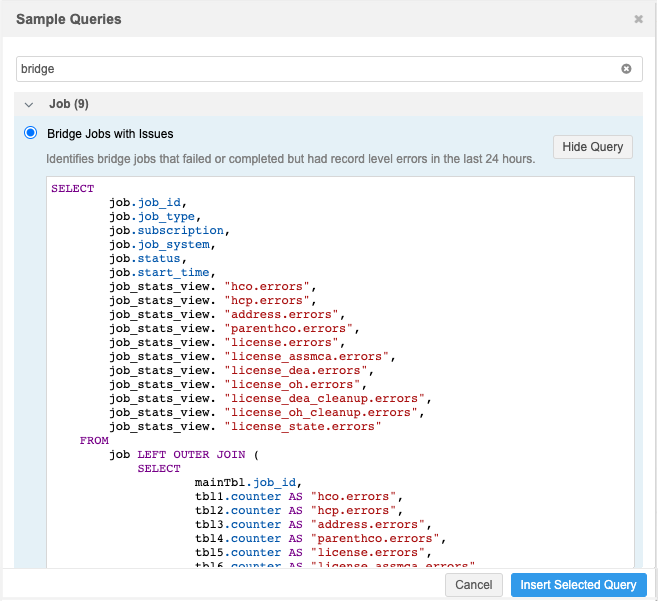This screenshot has height=601, width=658.
Task: Click the job.start_time column line
Action: coord(160,272)
